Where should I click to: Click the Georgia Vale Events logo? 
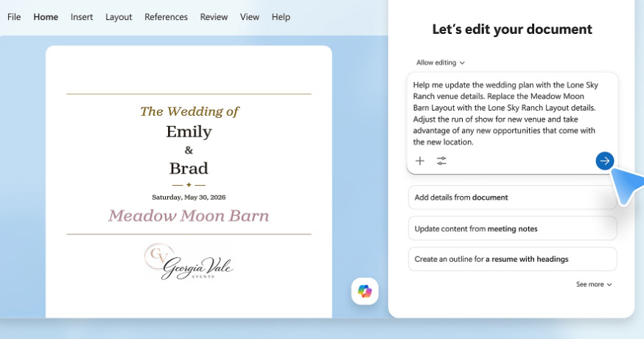189,262
